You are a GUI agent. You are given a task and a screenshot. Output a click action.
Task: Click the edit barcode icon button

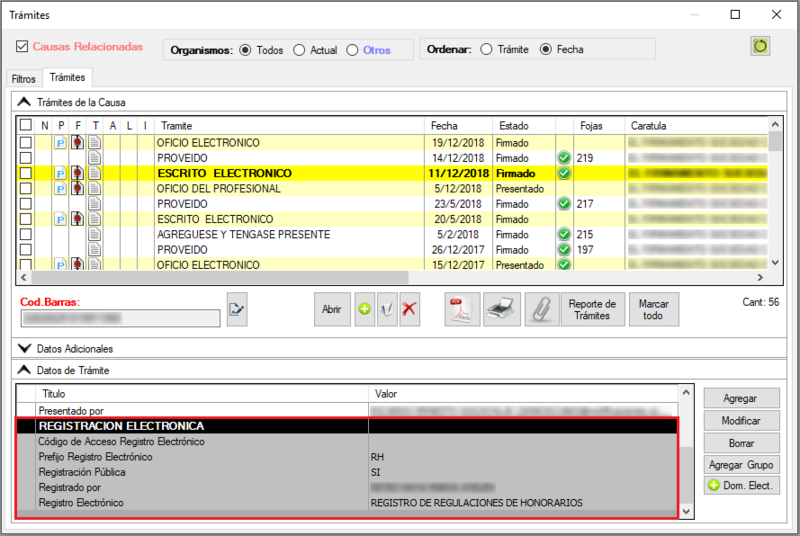tap(237, 309)
